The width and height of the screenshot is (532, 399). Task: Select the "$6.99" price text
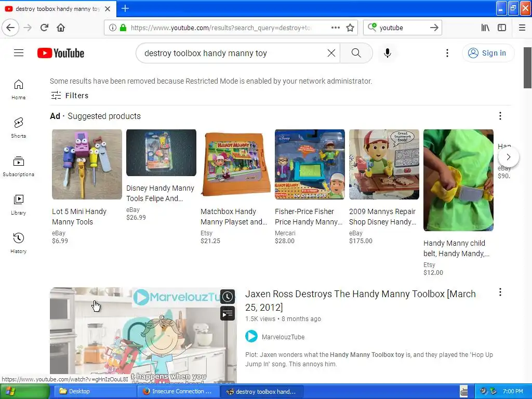tap(60, 241)
